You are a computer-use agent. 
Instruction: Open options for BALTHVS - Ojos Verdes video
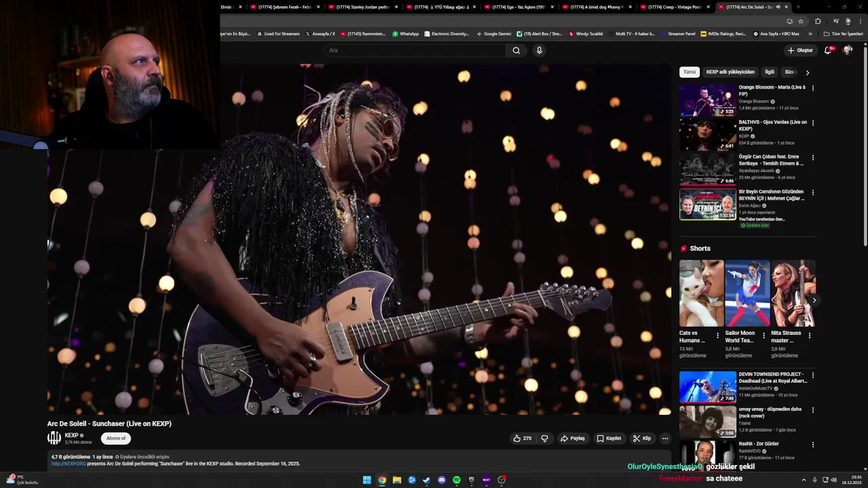tap(812, 123)
